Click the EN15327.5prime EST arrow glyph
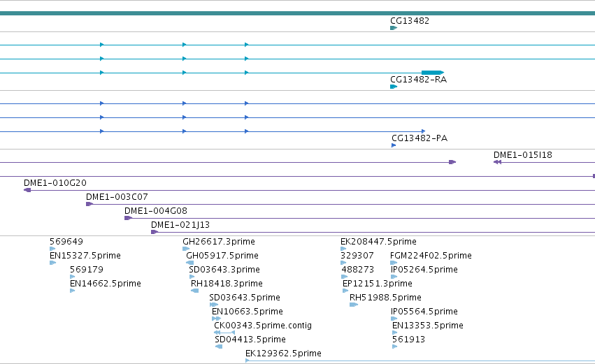 point(52,263)
